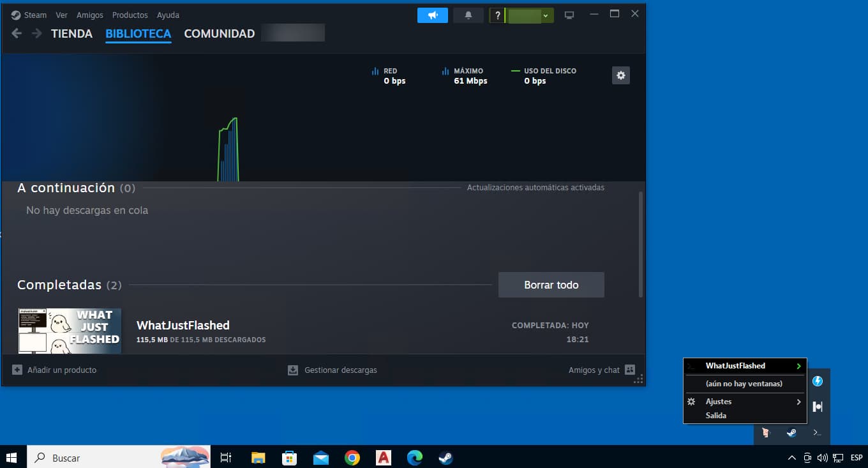This screenshot has height=468, width=868.
Task: Open the Windows Start menu
Action: pos(11,457)
